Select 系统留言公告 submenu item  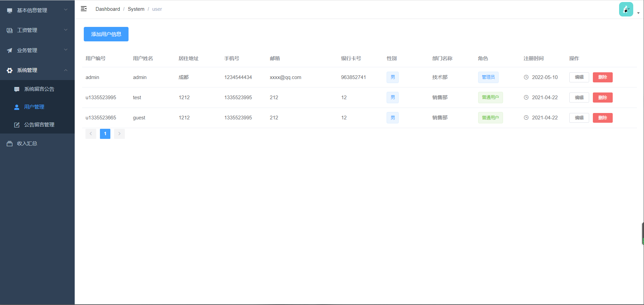click(x=37, y=89)
